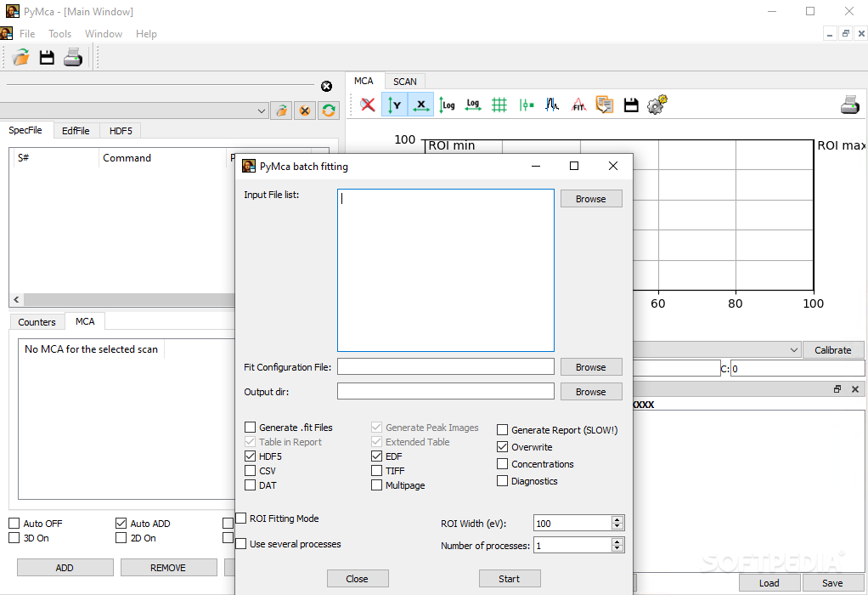Uncheck the Overwrite checkbox
The height and width of the screenshot is (595, 868).
[502, 446]
